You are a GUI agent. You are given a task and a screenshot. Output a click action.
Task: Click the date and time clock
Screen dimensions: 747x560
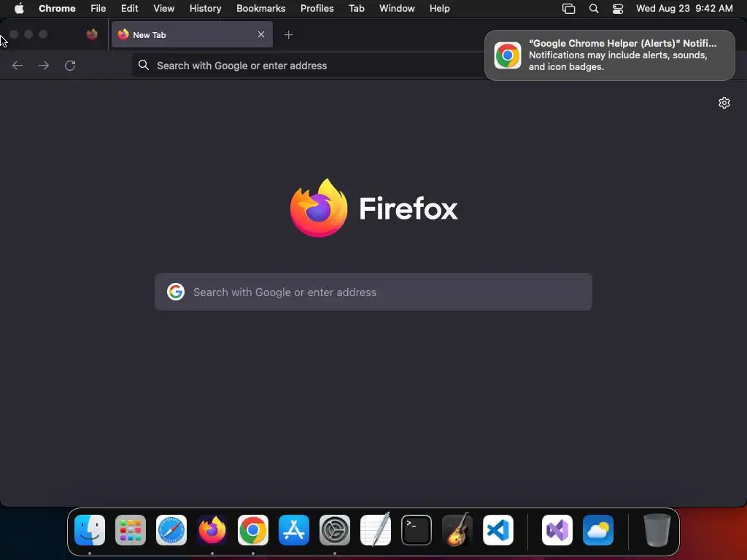[x=684, y=8]
